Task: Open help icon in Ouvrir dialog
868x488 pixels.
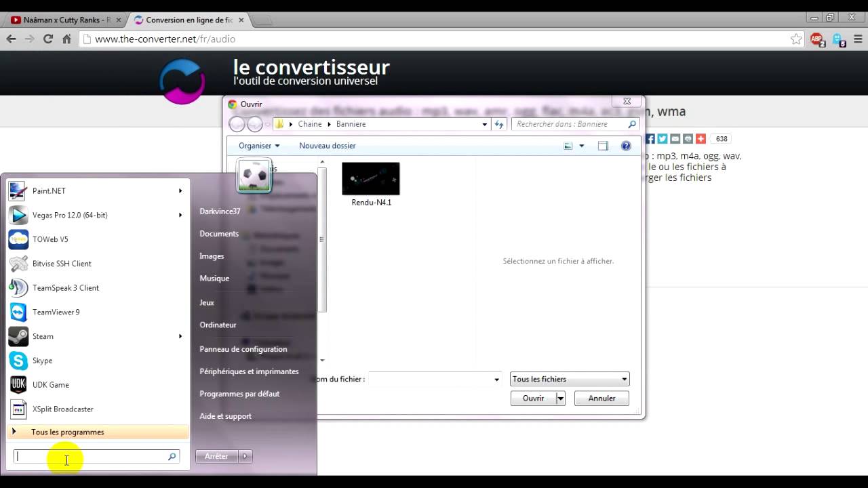Action: point(626,146)
